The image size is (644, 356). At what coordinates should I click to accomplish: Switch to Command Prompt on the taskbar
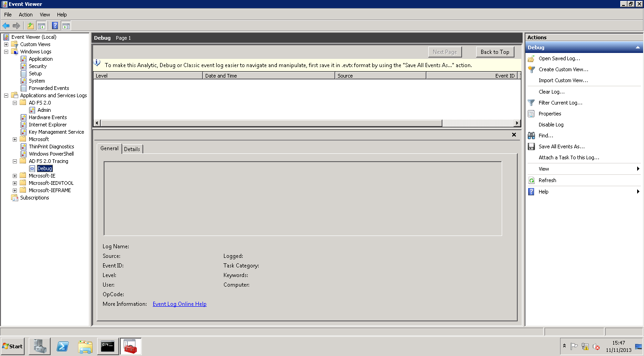pos(108,346)
